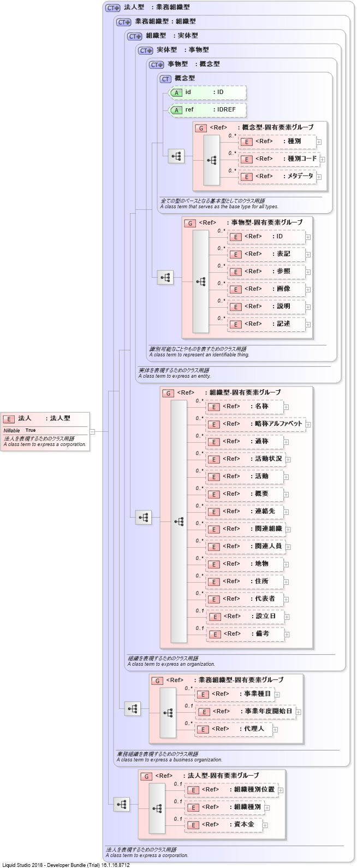Select the 通称 element reference

(x=245, y=442)
